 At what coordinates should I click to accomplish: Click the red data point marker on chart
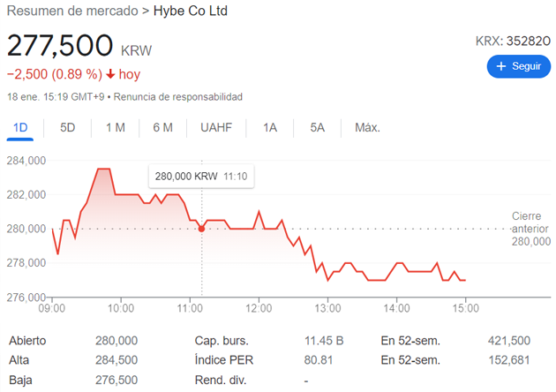coord(202,229)
